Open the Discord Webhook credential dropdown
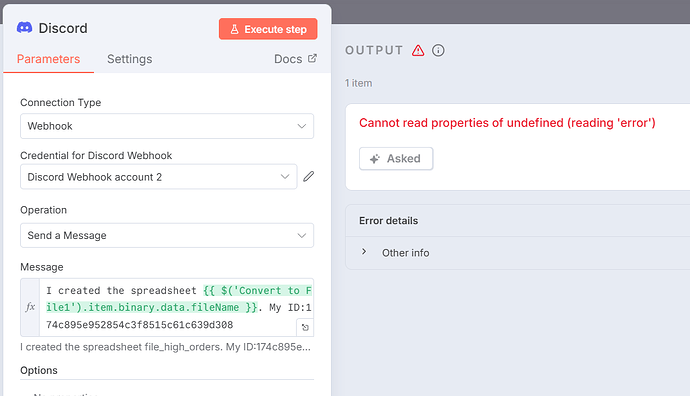The width and height of the screenshot is (690, 396). point(158,177)
